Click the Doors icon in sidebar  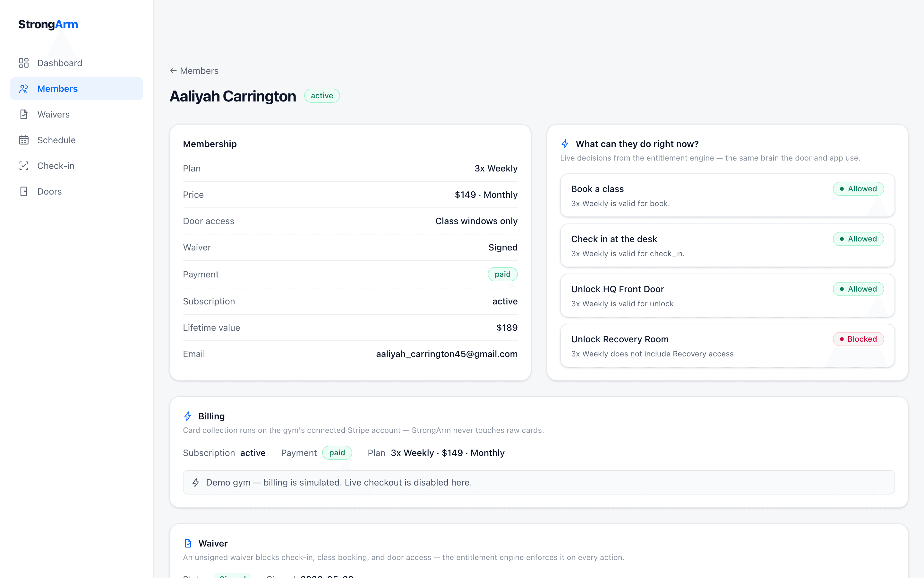click(24, 191)
